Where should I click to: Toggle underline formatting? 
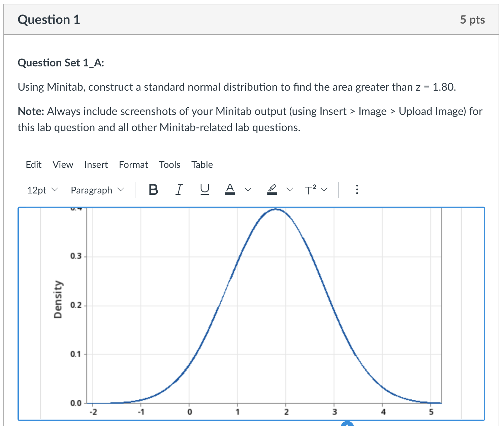204,189
